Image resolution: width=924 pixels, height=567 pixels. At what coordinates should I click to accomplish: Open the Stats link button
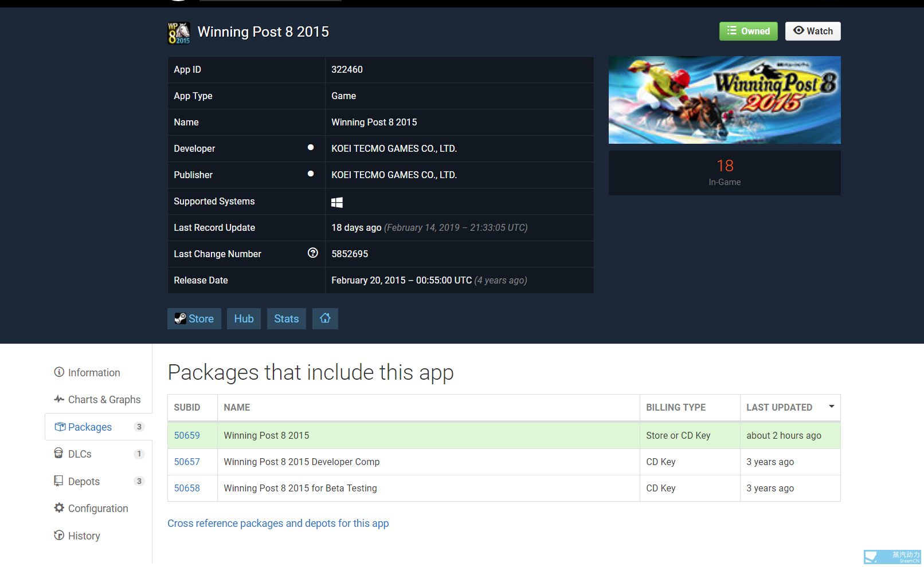[287, 318]
